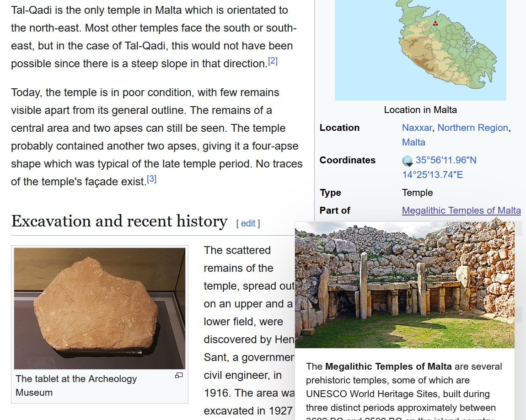Viewport: 526px width, 420px height.
Task: Open citation reference [2]
Action: [273, 61]
